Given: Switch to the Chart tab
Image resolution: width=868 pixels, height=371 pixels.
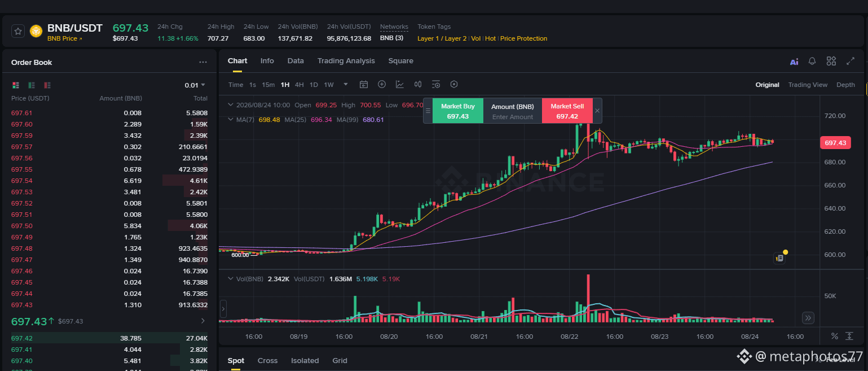Looking at the screenshot, I should coord(237,61).
